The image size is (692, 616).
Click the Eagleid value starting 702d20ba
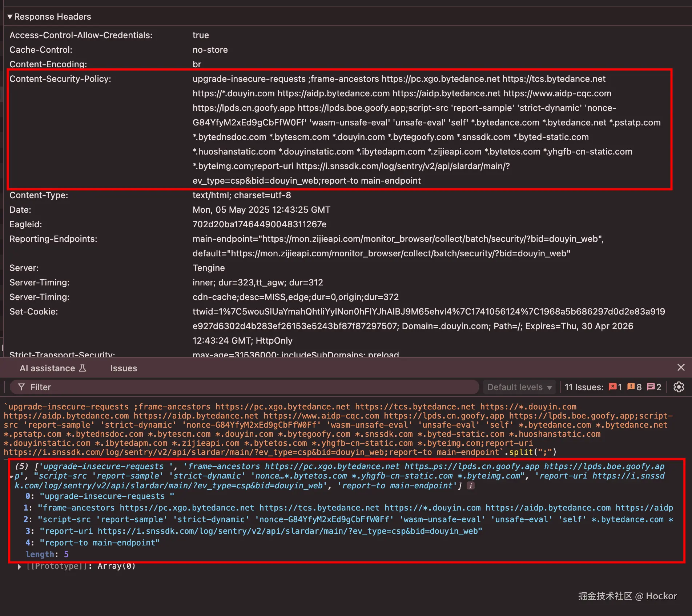259,224
